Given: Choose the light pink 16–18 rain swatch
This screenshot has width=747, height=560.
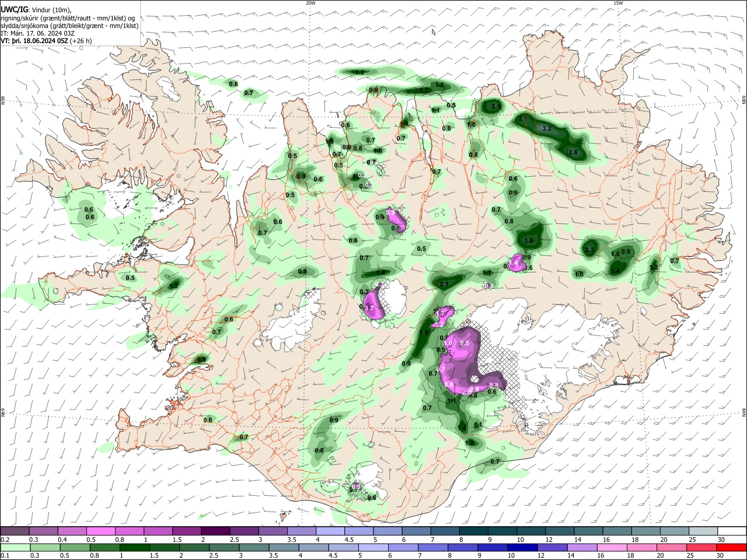Looking at the screenshot, I should pyautogui.click(x=612, y=547).
